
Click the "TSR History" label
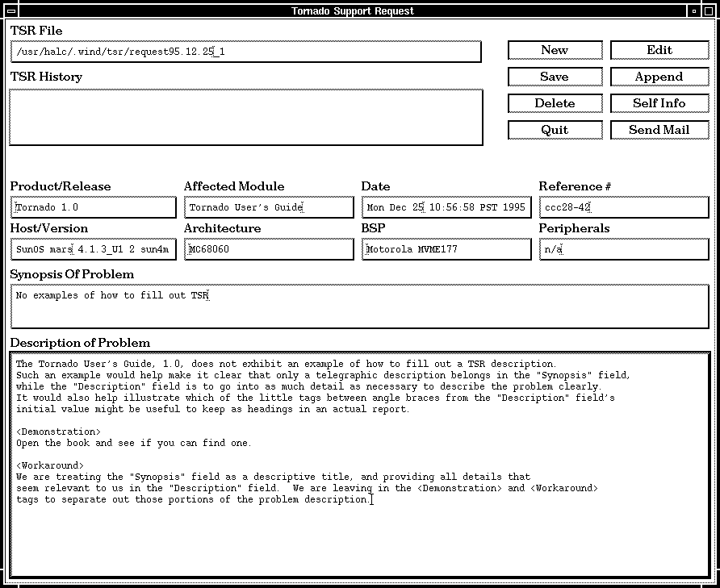[46, 77]
